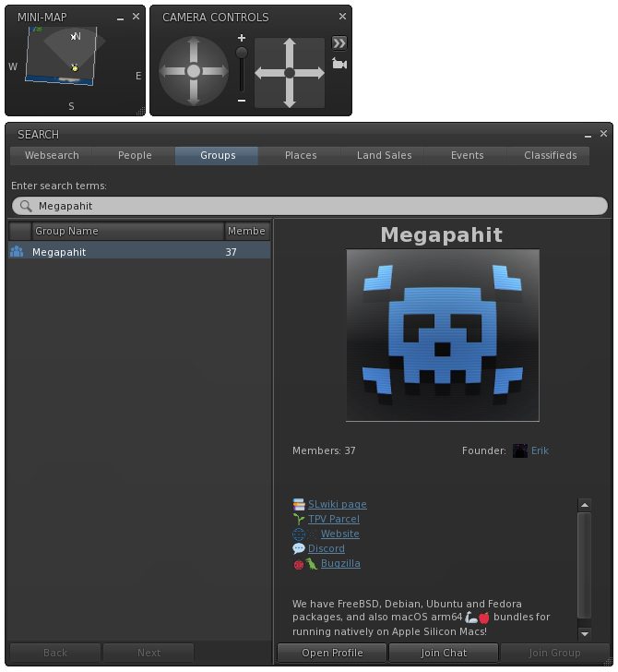This screenshot has height=672, width=618.
Task: Open the SLwiki page link
Action: coord(338,504)
